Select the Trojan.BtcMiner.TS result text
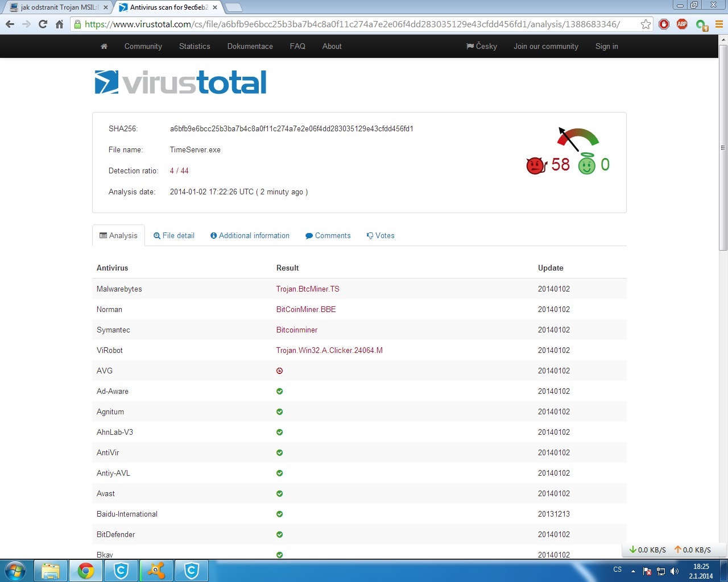Image resolution: width=728 pixels, height=582 pixels. (x=308, y=289)
